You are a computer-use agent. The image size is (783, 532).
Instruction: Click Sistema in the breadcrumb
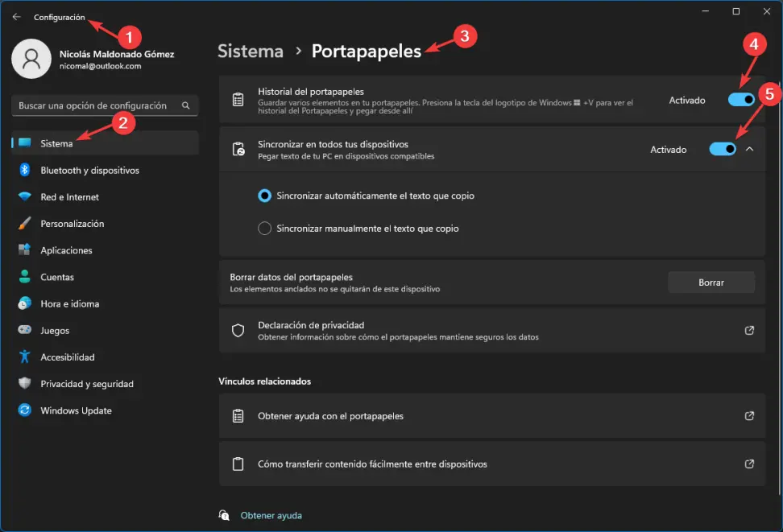[251, 51]
